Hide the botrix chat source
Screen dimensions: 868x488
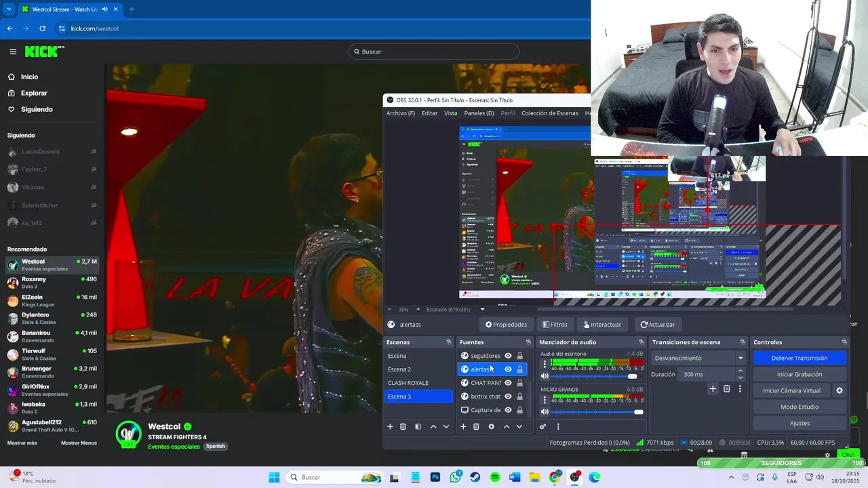pyautogui.click(x=508, y=396)
